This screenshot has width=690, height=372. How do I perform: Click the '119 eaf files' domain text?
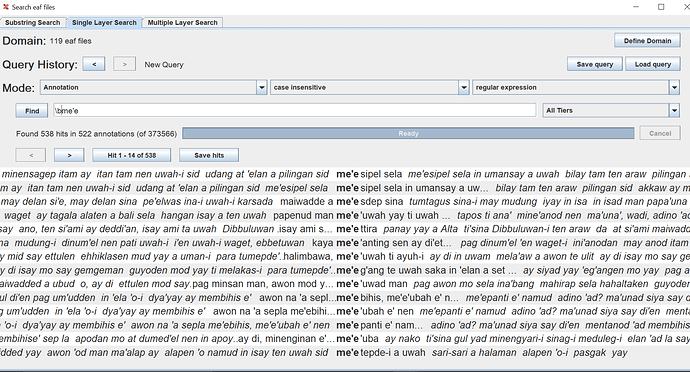[x=70, y=41]
